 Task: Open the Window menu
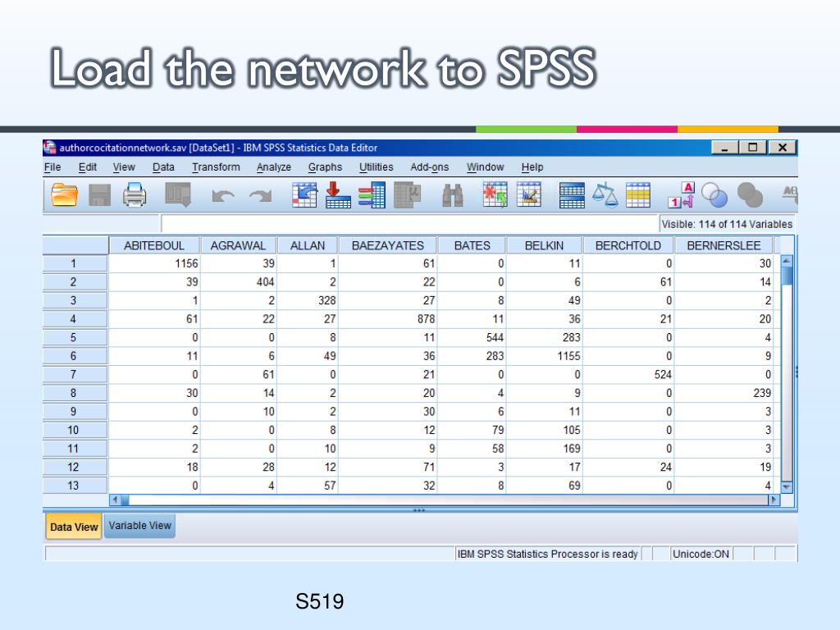[x=486, y=167]
